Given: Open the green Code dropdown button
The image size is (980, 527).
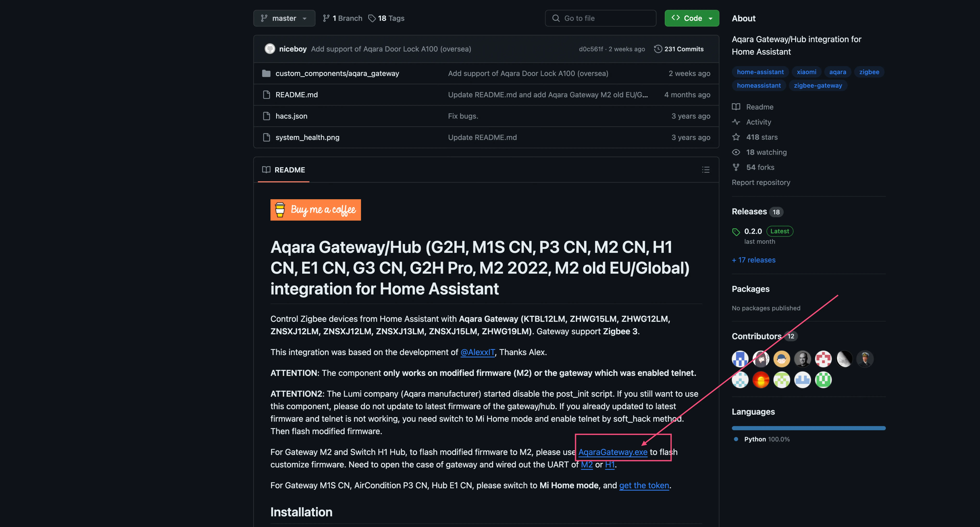Looking at the screenshot, I should [692, 18].
